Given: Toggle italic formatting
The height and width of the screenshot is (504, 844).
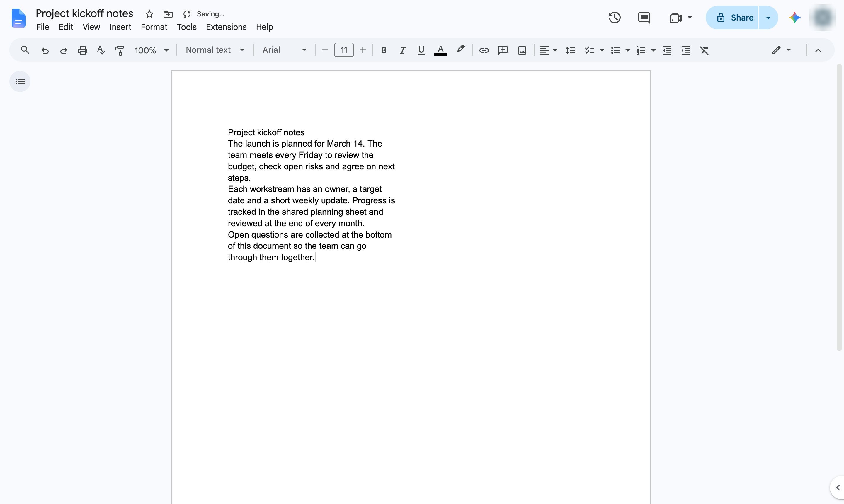Looking at the screenshot, I should pos(402,50).
